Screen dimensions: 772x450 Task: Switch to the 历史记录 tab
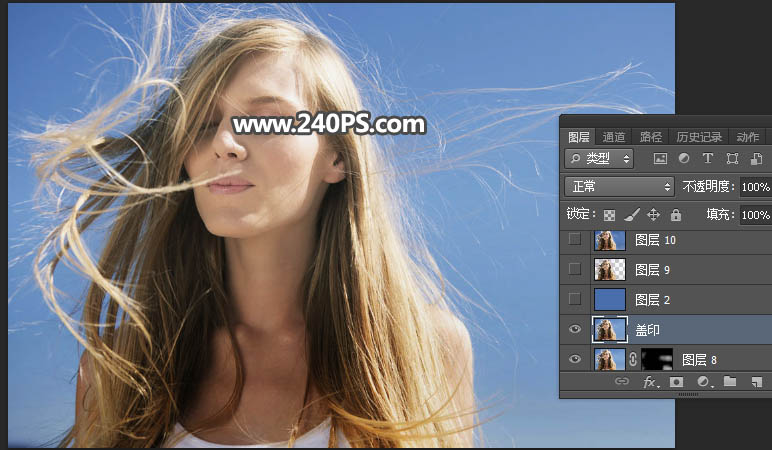pos(698,137)
